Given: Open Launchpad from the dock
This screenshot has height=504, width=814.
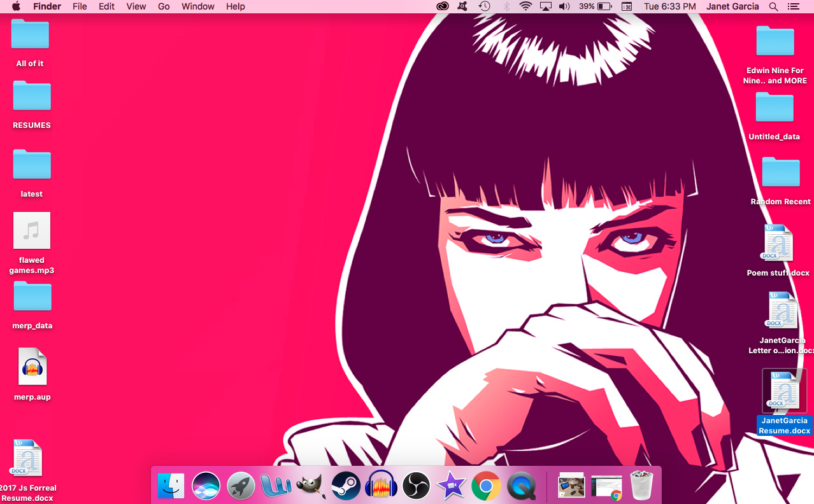Looking at the screenshot, I should click(x=241, y=486).
